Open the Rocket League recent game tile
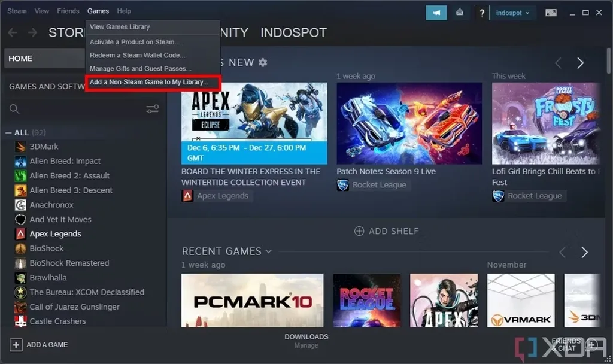The image size is (613, 364). [367, 301]
